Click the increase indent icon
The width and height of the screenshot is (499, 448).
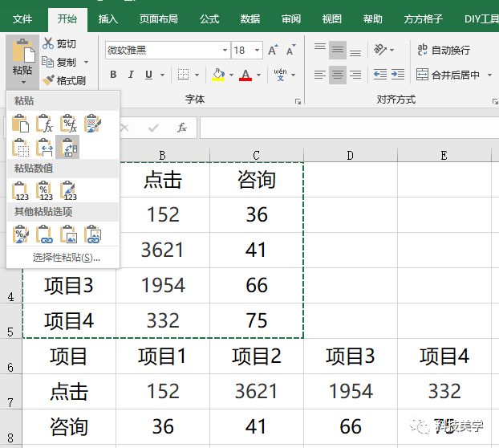(x=400, y=75)
